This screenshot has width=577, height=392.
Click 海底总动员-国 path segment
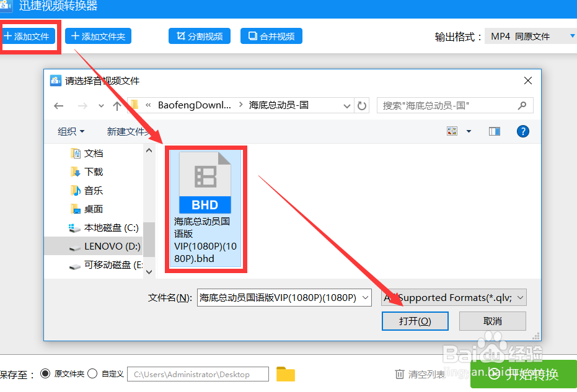tap(278, 105)
